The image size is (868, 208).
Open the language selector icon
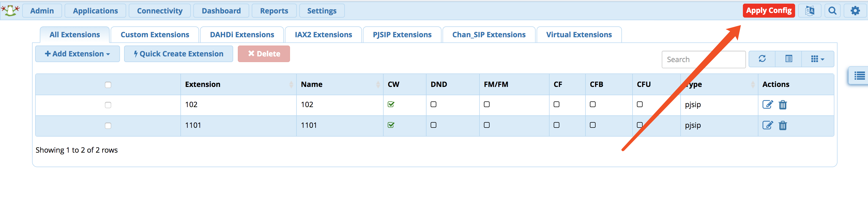809,11
